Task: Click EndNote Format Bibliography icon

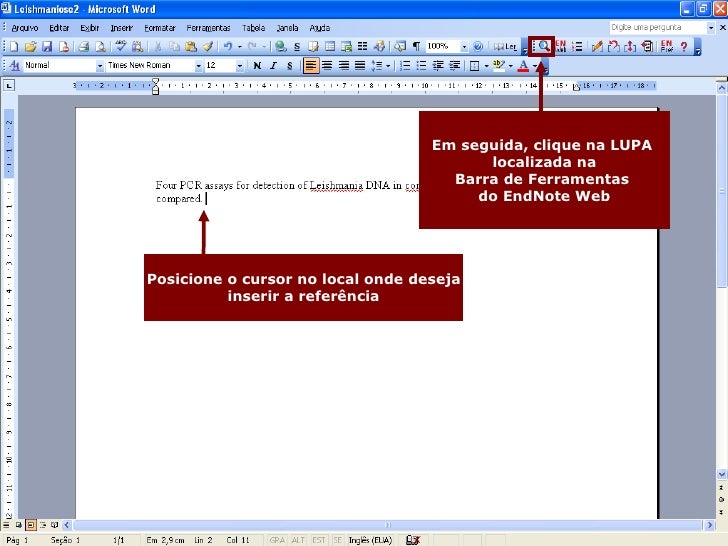Action: tap(577, 46)
